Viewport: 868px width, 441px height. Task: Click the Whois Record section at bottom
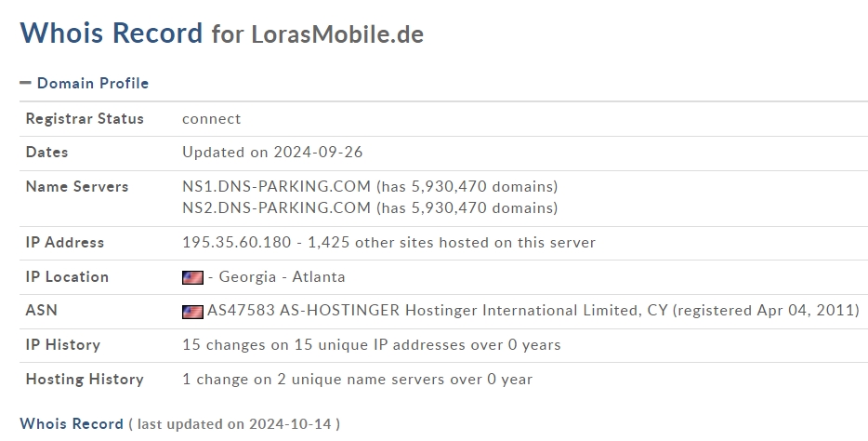[x=72, y=424]
